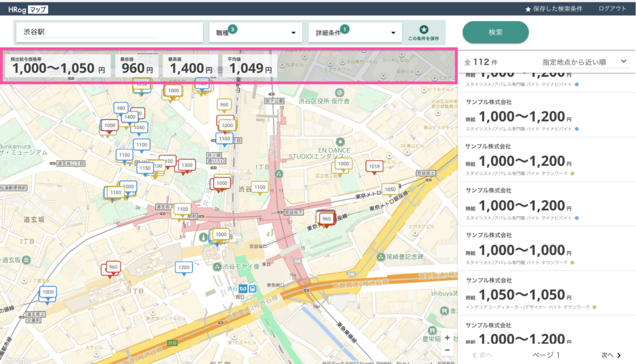Click the 1050 blue marker below 1400
This screenshot has width=636, height=364.
(139, 128)
